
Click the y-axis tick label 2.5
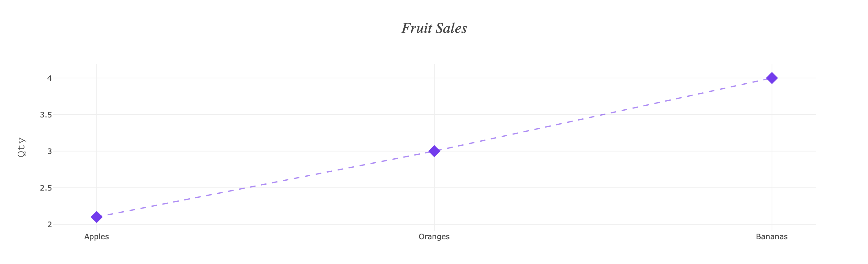tap(46, 188)
